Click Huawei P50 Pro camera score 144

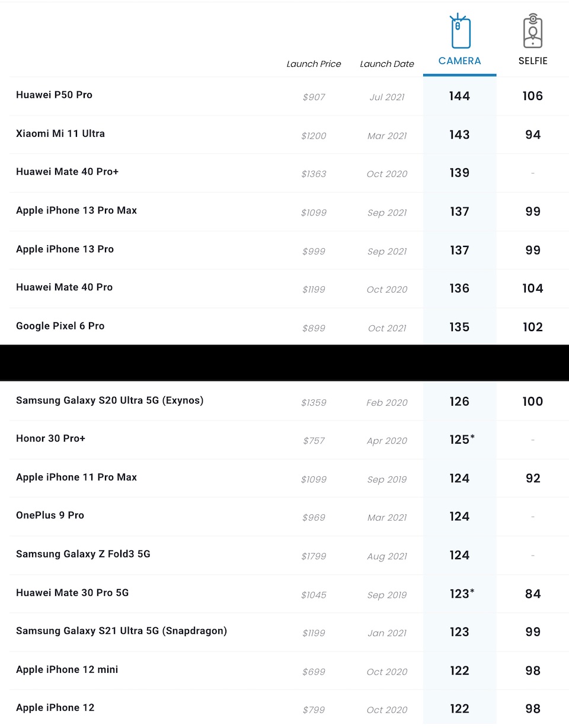tap(459, 96)
